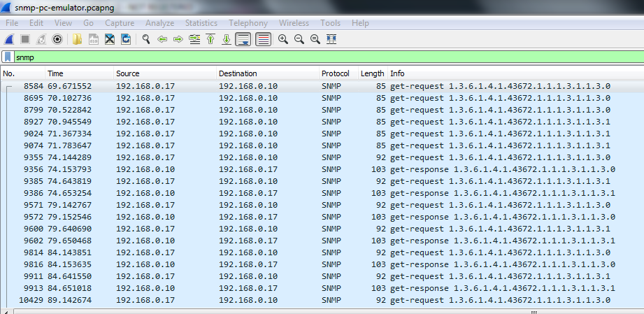Open the Telephony menu

point(248,23)
